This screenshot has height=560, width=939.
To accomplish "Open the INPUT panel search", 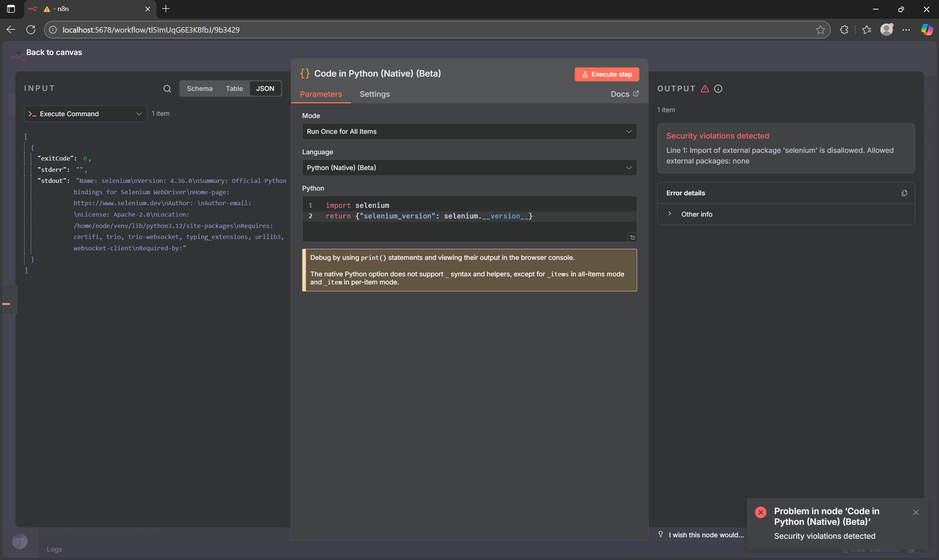I will [x=167, y=88].
